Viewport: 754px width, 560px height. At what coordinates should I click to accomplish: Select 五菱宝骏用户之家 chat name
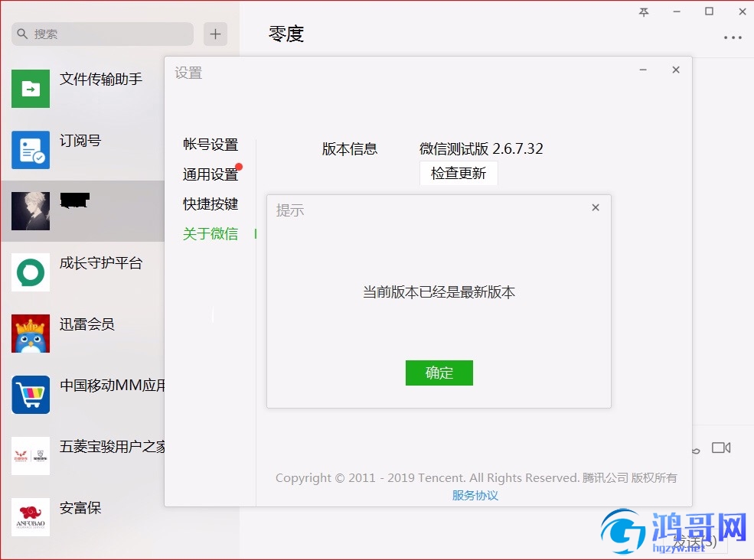[113, 447]
